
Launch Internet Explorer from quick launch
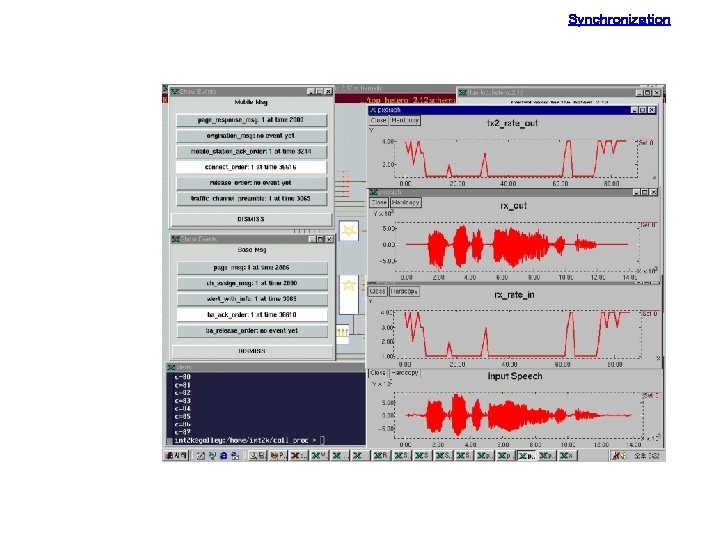(224, 456)
